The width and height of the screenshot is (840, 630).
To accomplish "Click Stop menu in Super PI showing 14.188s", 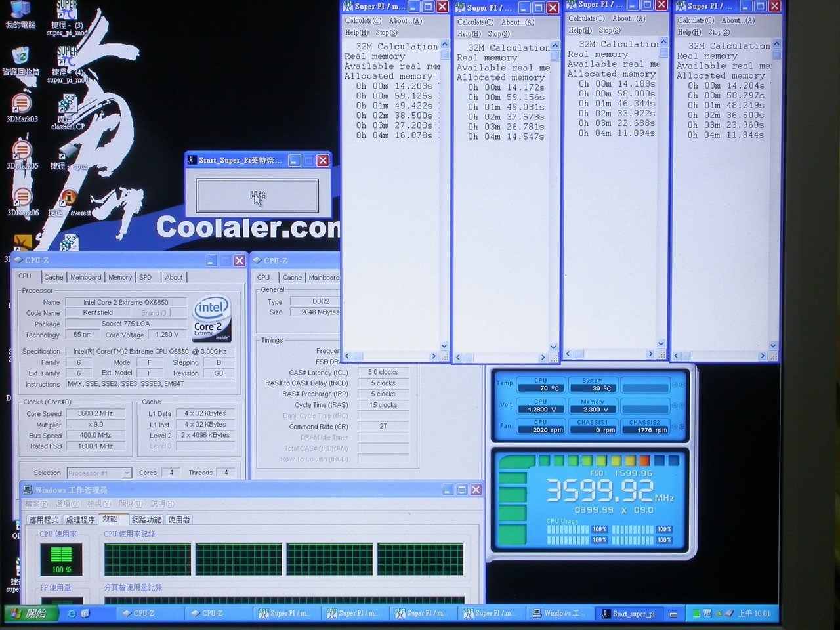I will pos(609,30).
